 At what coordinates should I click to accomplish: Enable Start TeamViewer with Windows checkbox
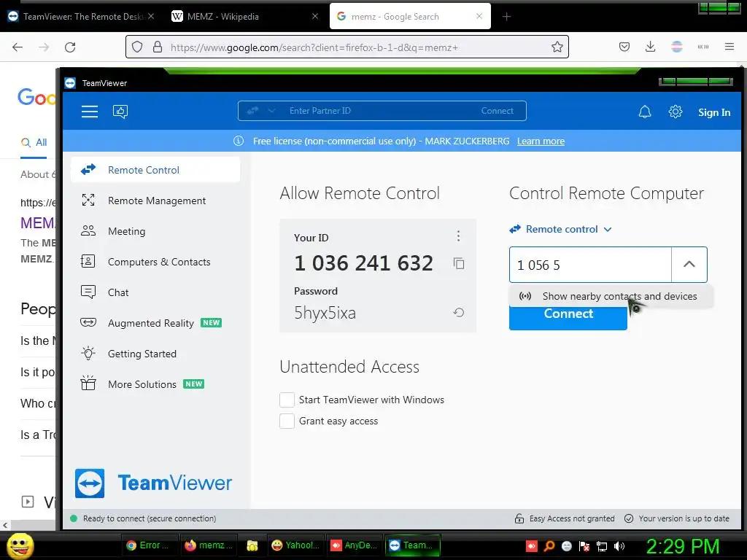(x=287, y=400)
